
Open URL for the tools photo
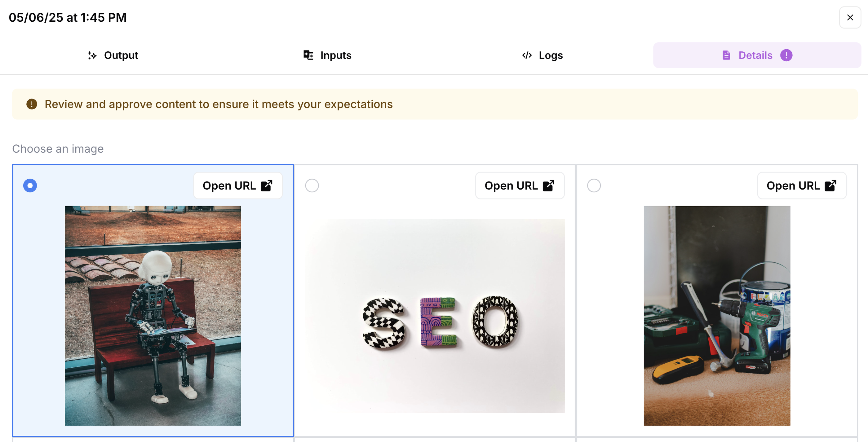pos(802,185)
